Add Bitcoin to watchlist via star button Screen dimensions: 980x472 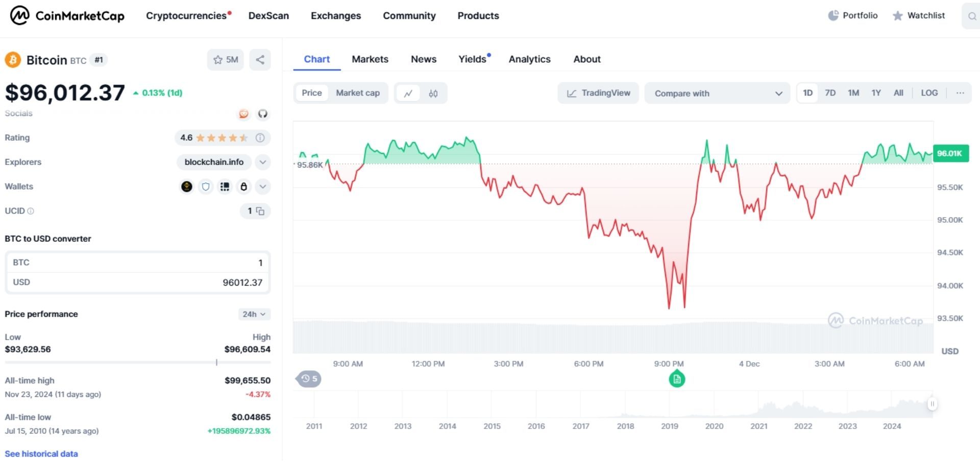[225, 60]
